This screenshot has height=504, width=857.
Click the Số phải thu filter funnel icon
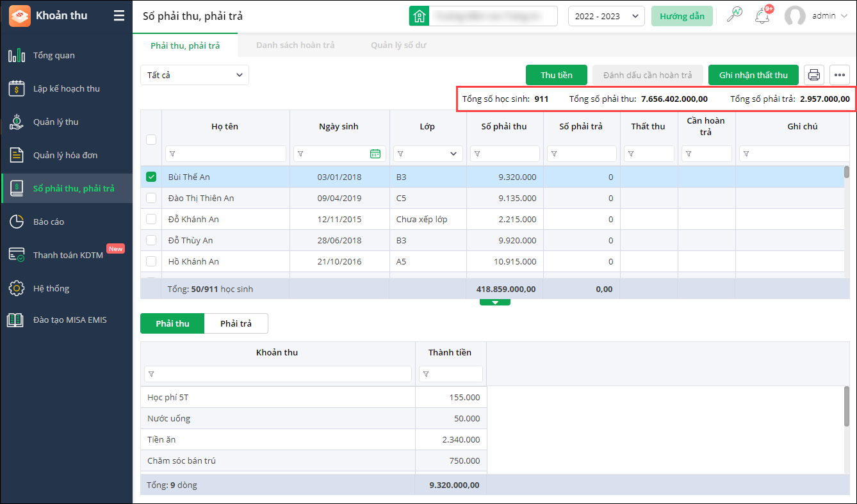point(477,154)
